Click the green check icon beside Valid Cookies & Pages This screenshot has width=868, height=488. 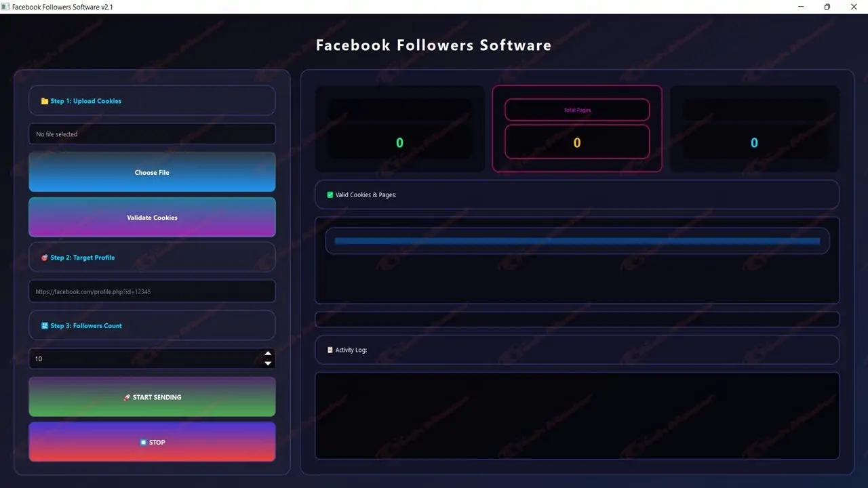click(329, 195)
